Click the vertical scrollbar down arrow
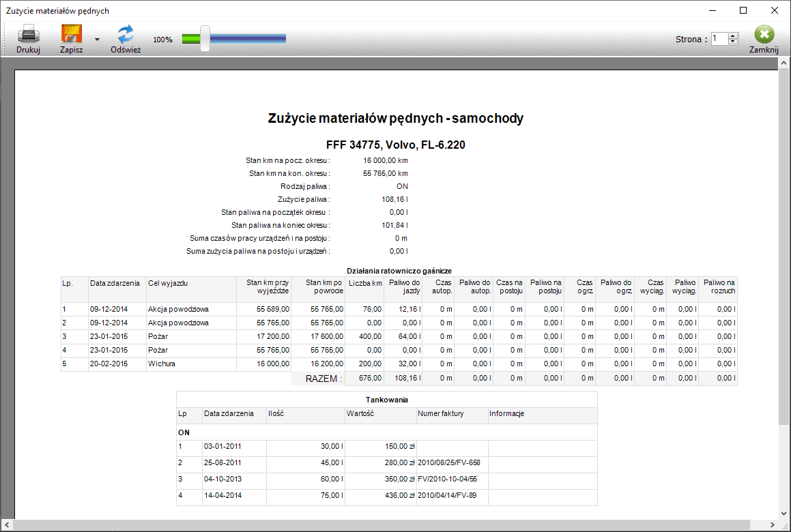Image resolution: width=791 pixels, height=532 pixels. click(x=783, y=514)
